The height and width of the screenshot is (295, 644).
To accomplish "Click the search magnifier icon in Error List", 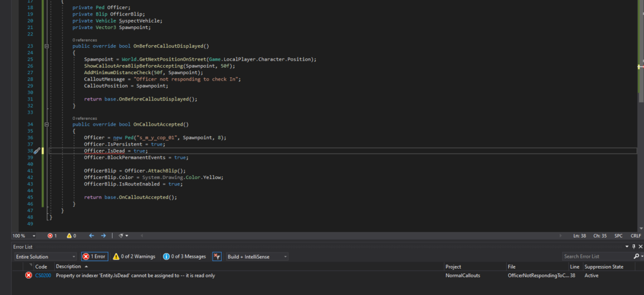I will tap(636, 256).
